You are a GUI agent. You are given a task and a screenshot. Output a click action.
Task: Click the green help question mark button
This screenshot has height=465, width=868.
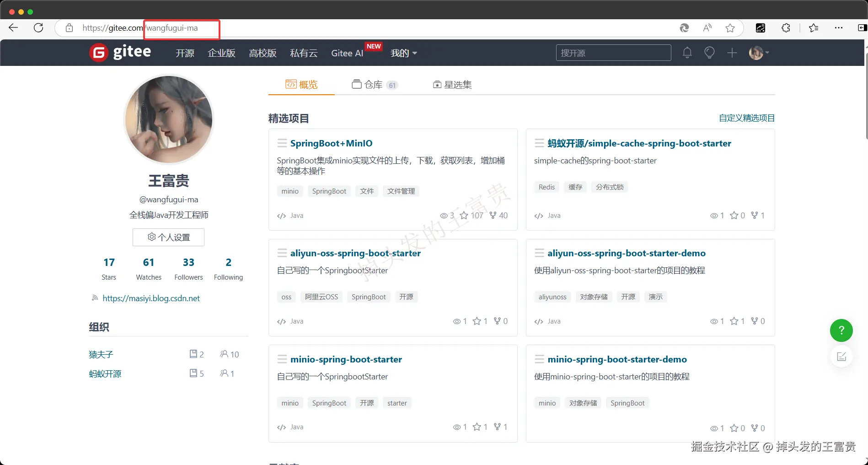841,330
